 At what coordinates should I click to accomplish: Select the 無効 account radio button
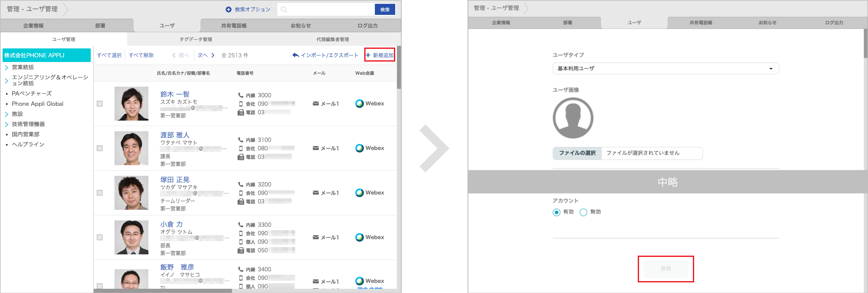pyautogui.click(x=583, y=212)
